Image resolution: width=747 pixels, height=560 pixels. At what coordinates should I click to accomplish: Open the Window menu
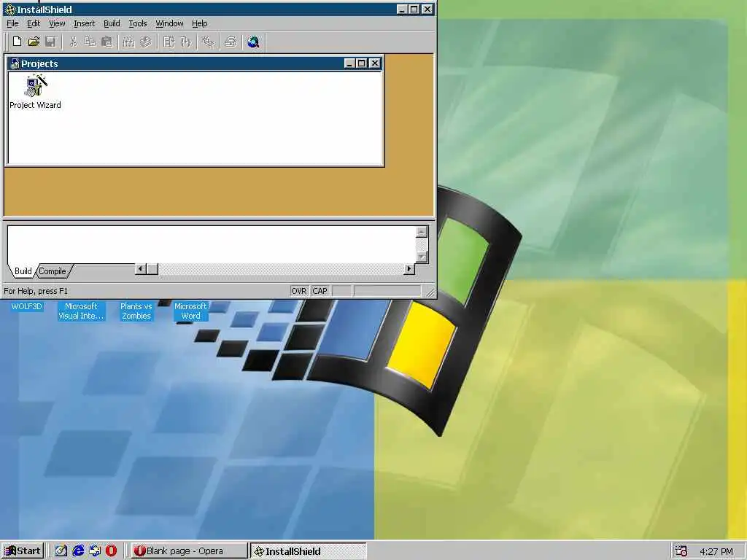[x=169, y=23]
